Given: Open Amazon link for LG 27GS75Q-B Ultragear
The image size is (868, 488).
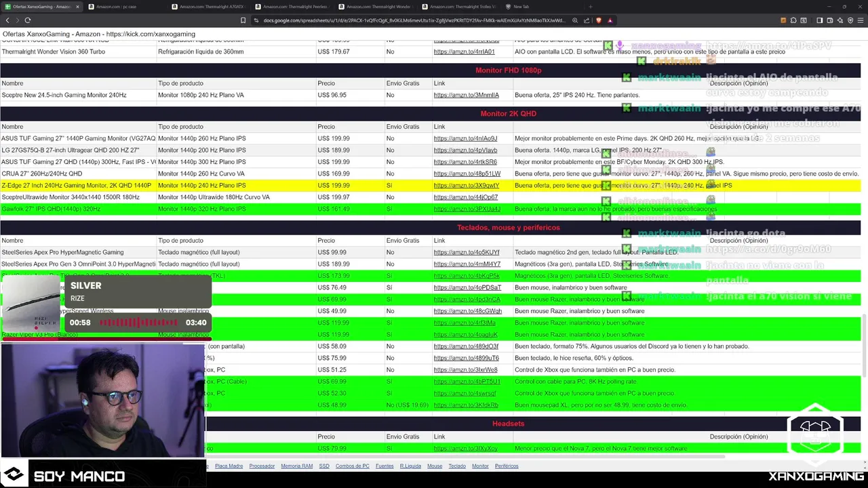Looking at the screenshot, I should click(x=465, y=150).
